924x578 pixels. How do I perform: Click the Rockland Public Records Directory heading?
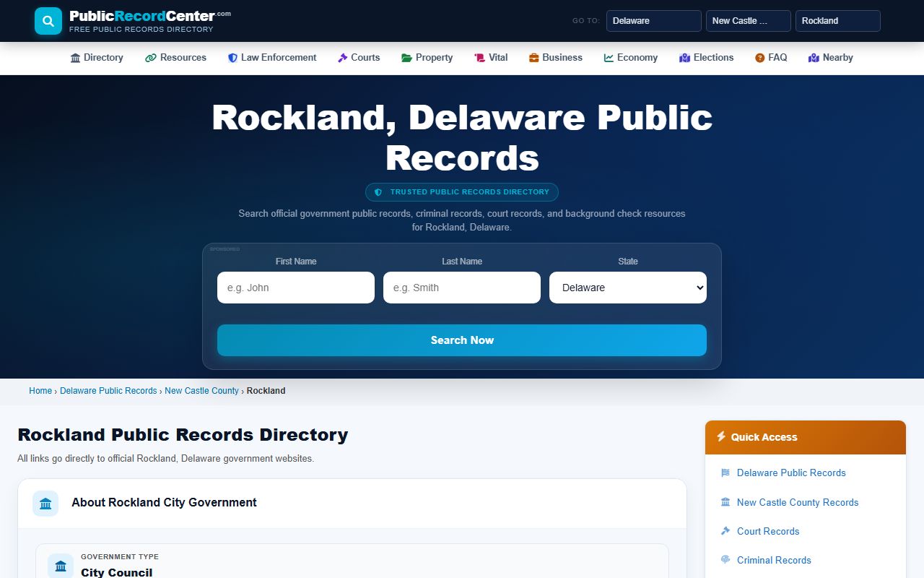pyautogui.click(x=183, y=435)
